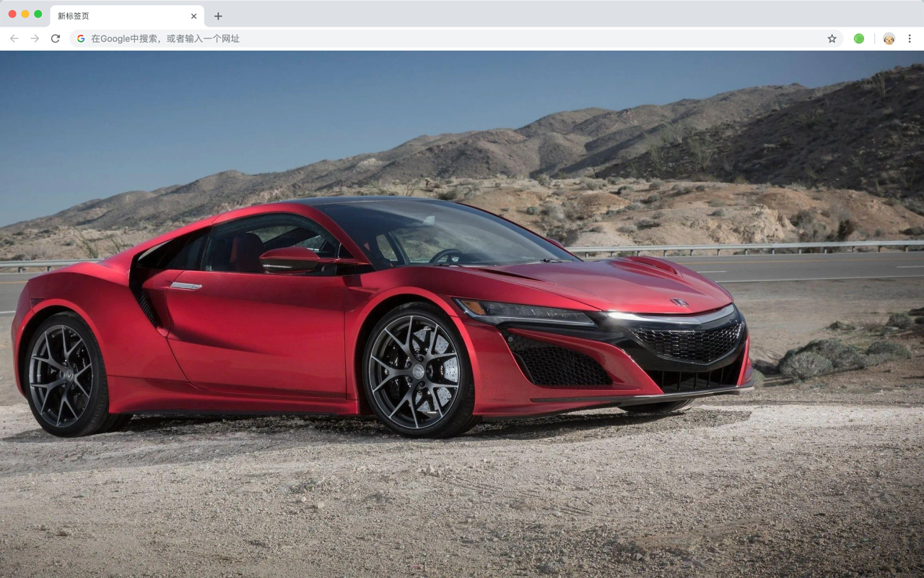Close the 新标签页 tab
The image size is (924, 578).
pos(193,16)
